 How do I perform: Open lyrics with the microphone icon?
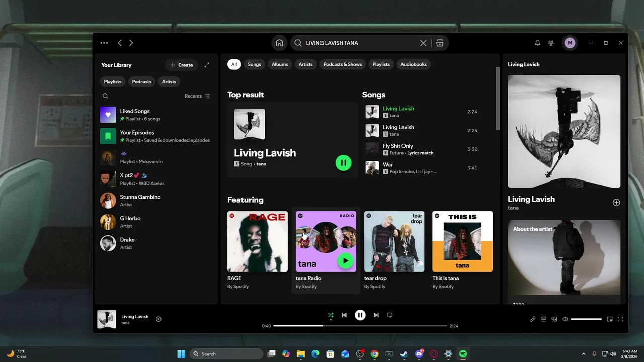(x=533, y=319)
